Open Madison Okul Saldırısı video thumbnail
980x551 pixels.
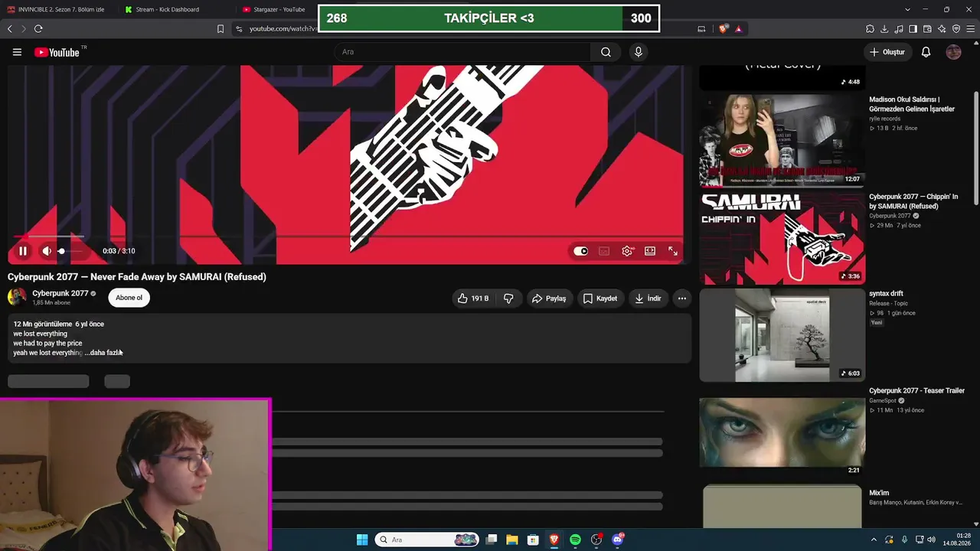coord(782,141)
